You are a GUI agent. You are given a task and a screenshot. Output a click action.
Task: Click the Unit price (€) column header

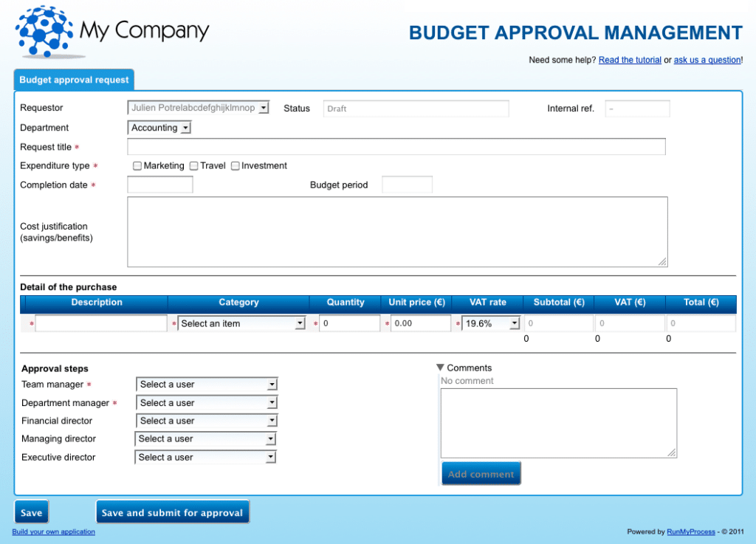416,303
